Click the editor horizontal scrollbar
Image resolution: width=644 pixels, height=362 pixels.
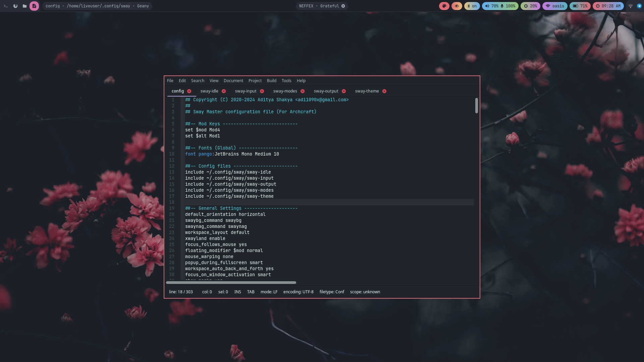click(x=231, y=283)
